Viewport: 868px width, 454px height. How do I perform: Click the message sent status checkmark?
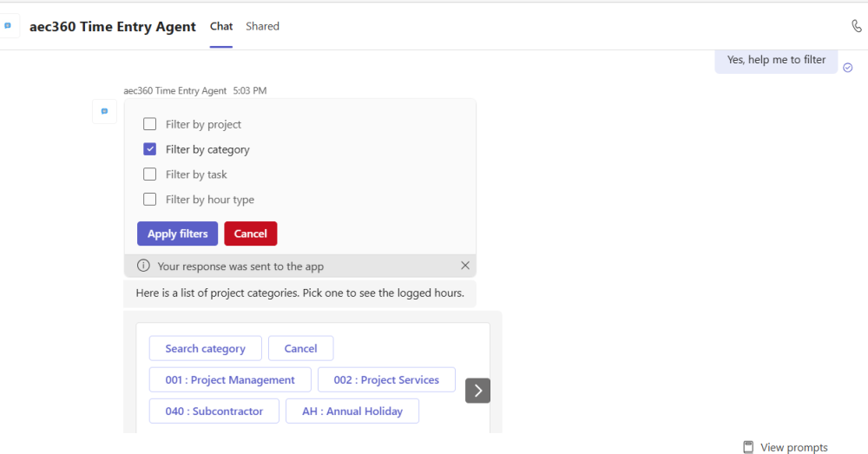tap(848, 68)
